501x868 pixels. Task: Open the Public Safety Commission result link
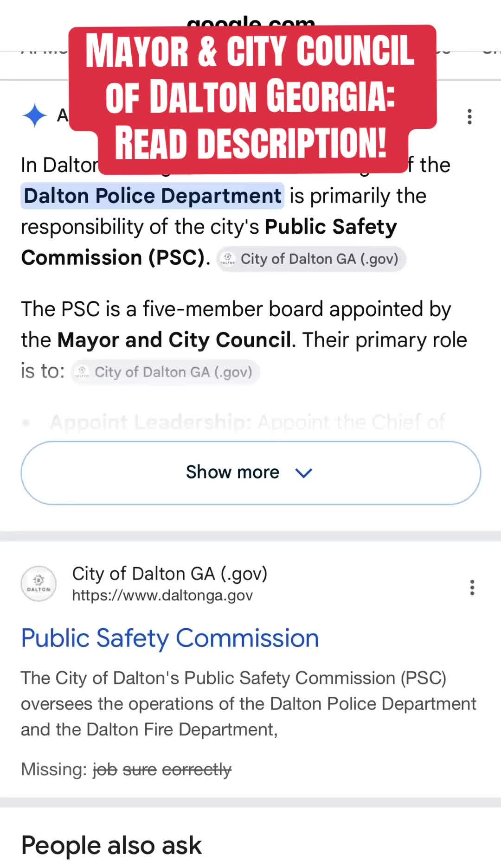(170, 638)
